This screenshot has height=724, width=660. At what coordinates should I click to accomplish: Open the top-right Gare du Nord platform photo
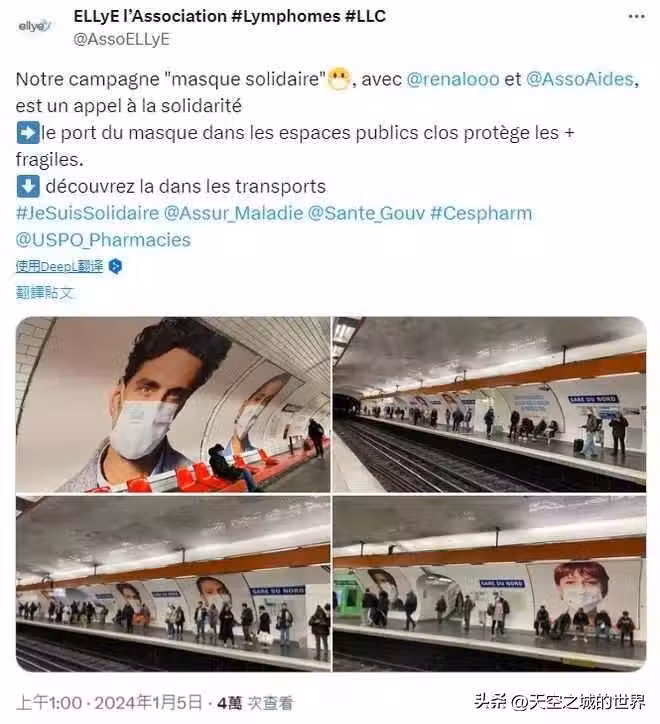[490, 404]
